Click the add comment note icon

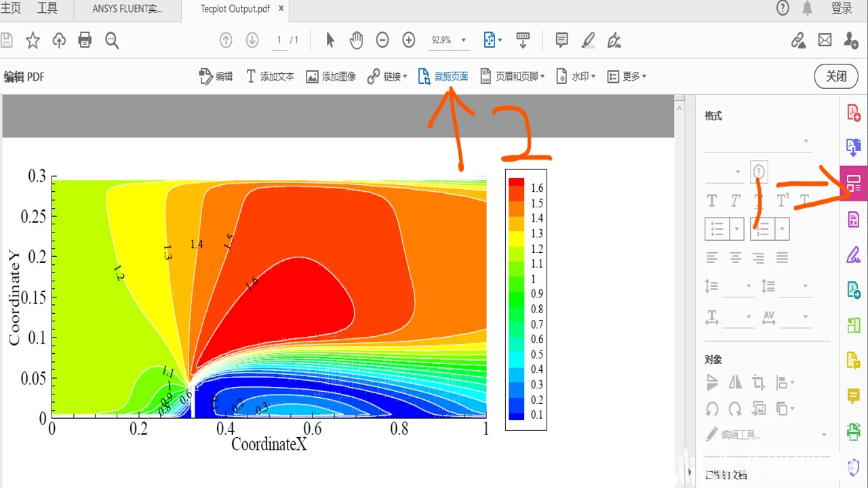[x=561, y=41]
